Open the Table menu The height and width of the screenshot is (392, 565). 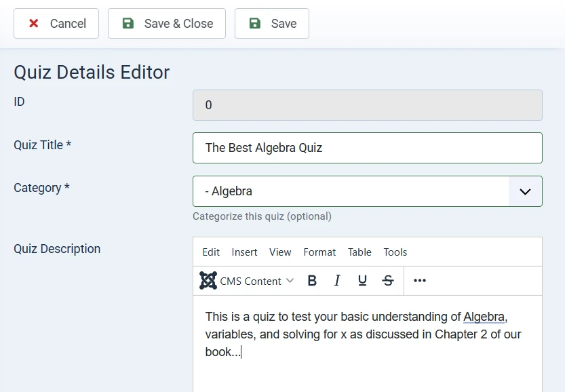(x=359, y=252)
